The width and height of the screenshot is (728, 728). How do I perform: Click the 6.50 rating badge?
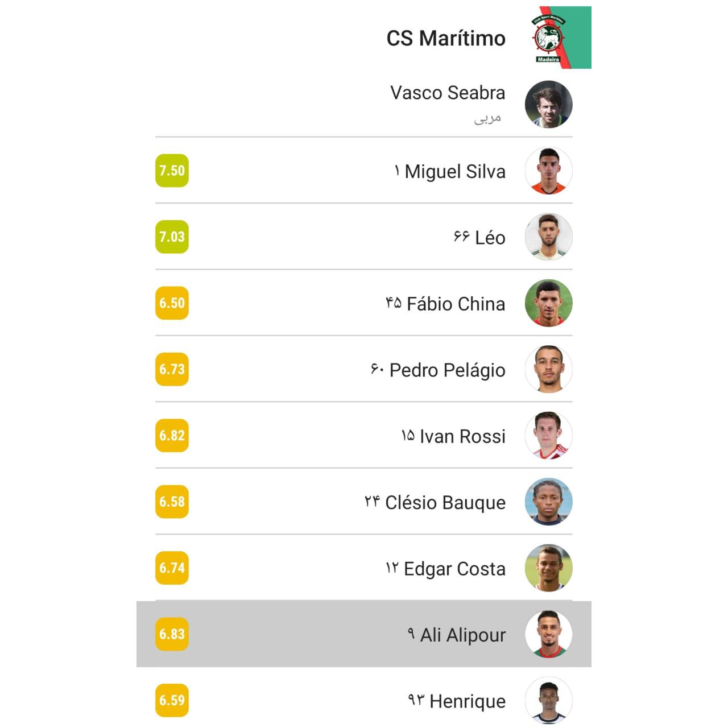coord(172,303)
